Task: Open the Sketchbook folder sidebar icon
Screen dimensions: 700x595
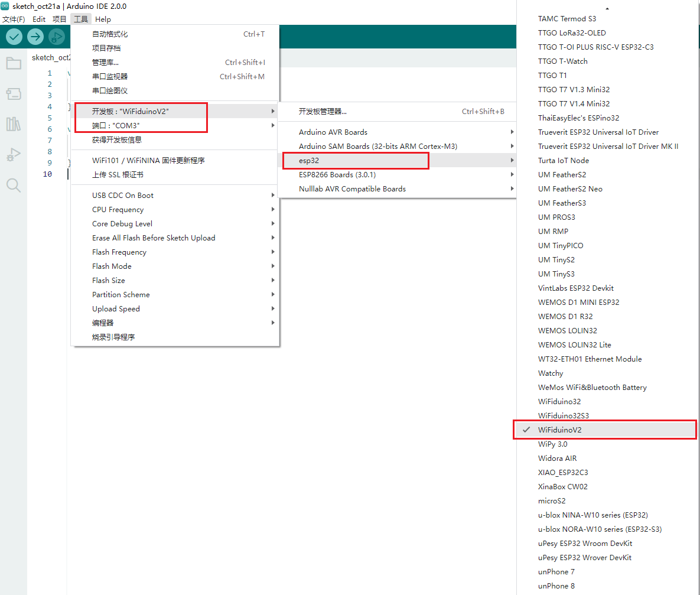Action: pos(14,63)
